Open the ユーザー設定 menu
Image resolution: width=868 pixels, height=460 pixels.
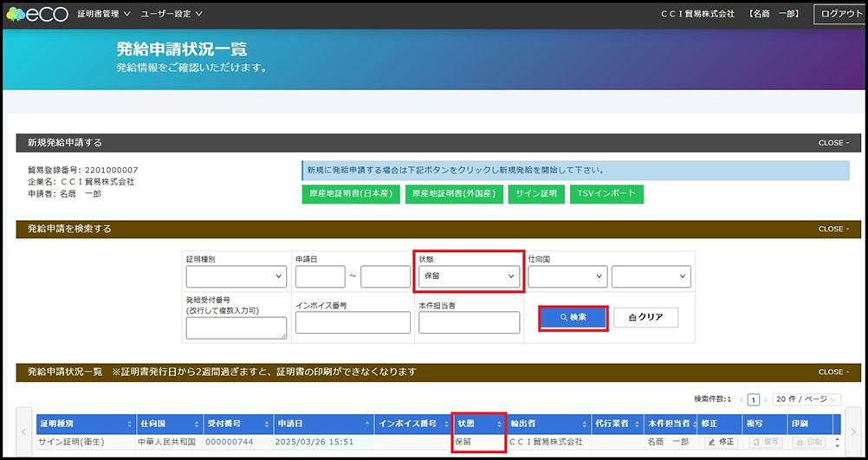(x=172, y=14)
